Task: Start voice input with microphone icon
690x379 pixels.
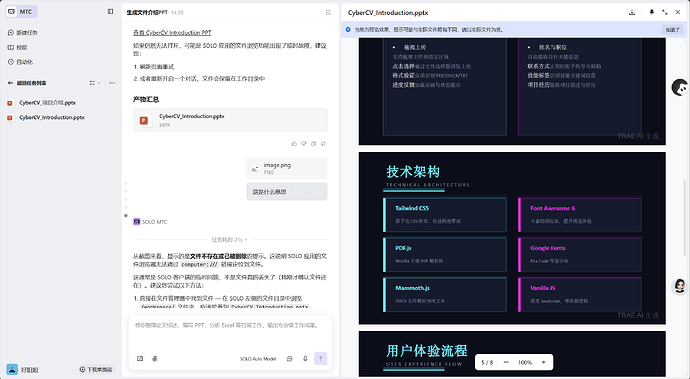Action: pyautogui.click(x=305, y=359)
